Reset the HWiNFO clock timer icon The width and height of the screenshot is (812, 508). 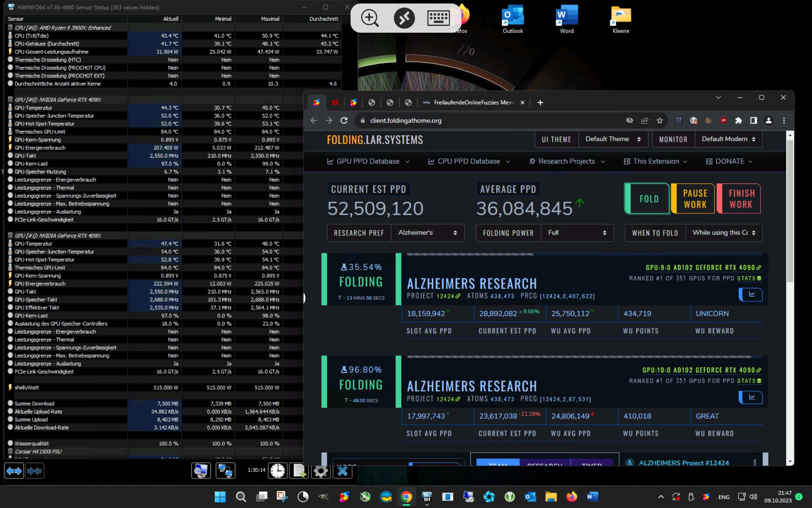[278, 471]
